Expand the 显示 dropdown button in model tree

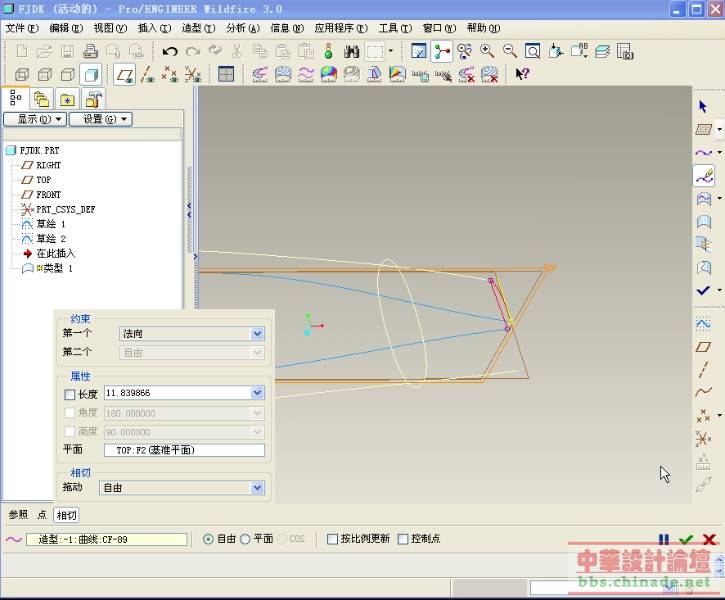pos(35,119)
